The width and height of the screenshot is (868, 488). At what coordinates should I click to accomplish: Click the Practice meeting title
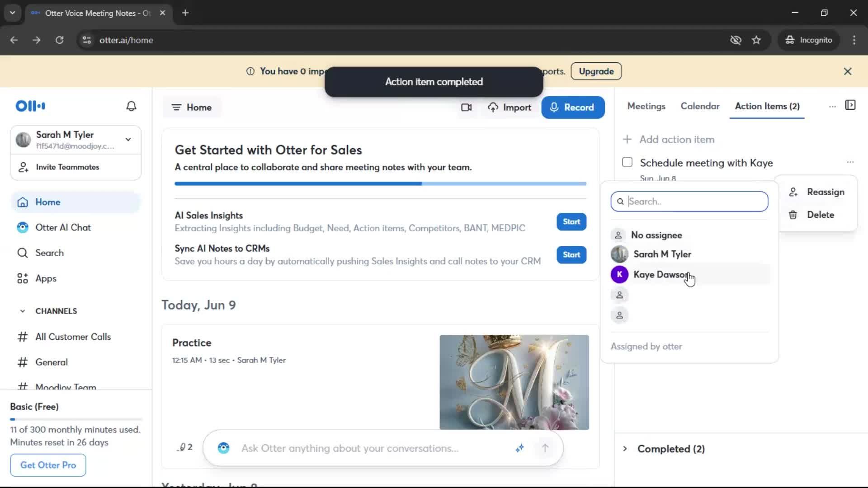pos(192,343)
